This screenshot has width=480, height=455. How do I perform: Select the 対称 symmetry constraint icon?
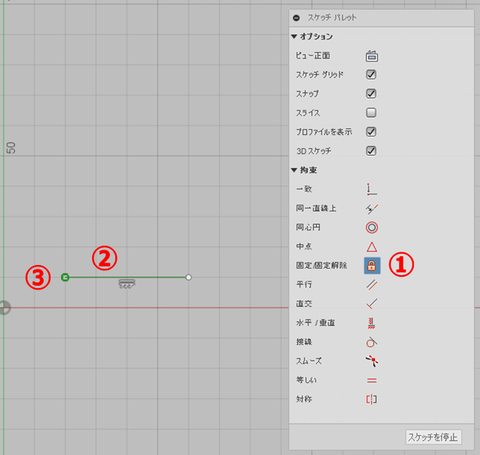tap(371, 399)
